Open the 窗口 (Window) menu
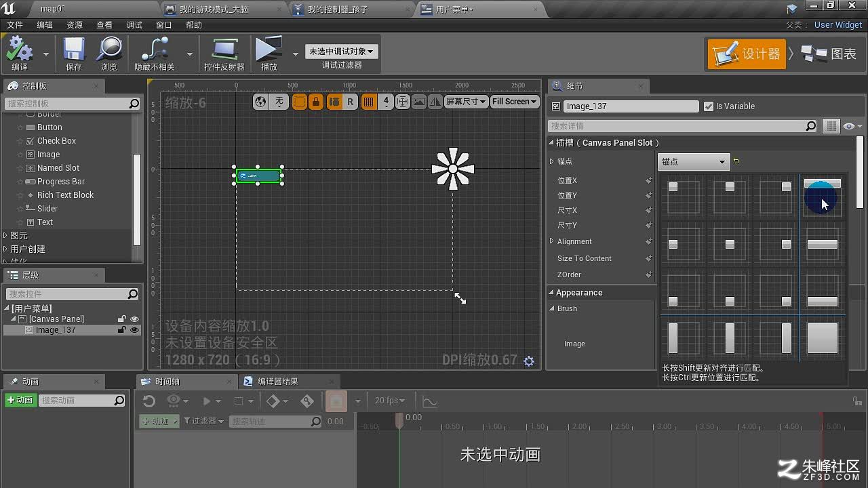 point(164,25)
